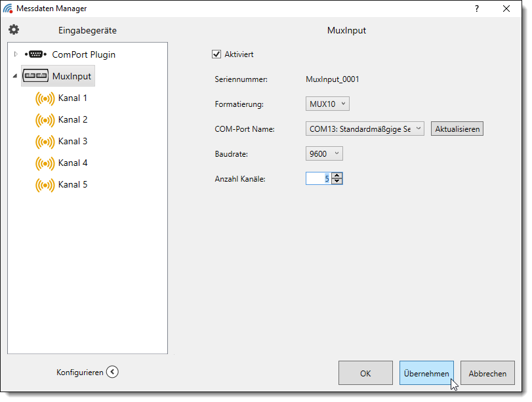532x402 pixels.
Task: Select Kanal 4 signal icon
Action: click(x=45, y=163)
